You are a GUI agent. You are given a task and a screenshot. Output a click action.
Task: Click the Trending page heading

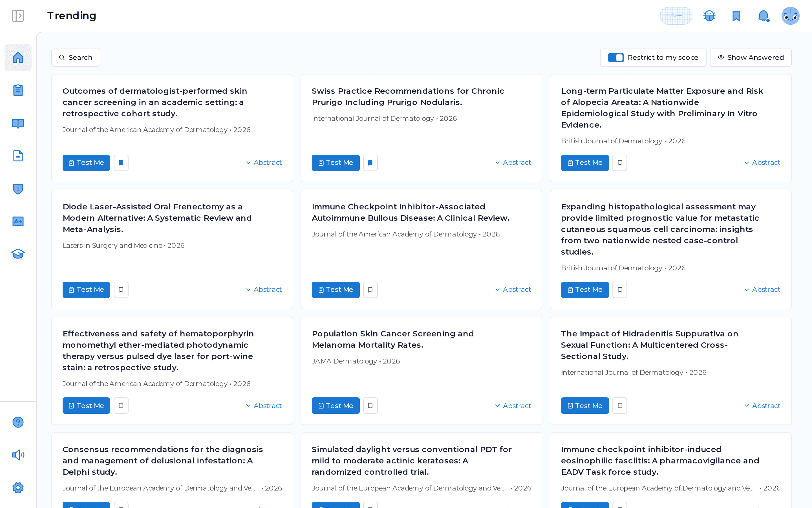coord(72,16)
